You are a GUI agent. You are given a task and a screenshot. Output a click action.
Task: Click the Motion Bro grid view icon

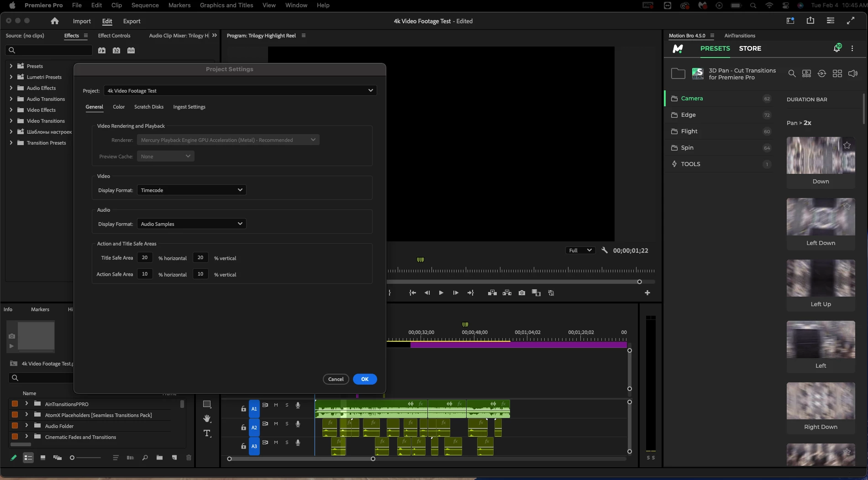click(x=837, y=73)
